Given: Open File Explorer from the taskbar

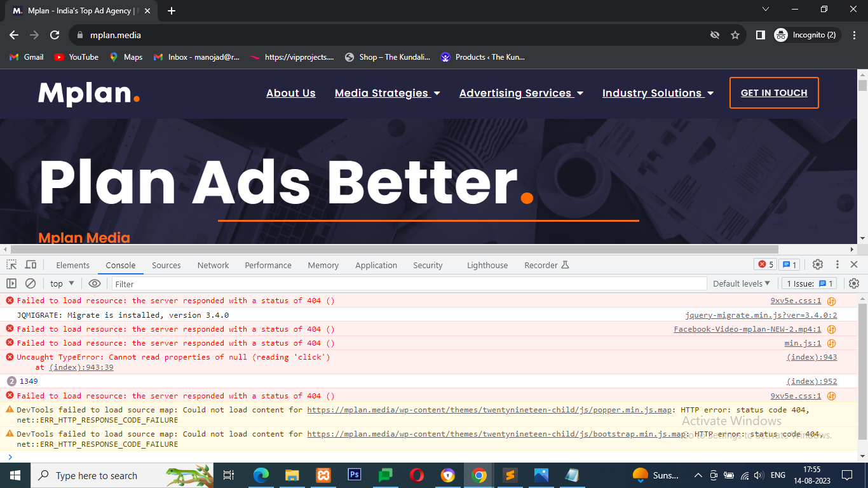Looking at the screenshot, I should click(292, 475).
